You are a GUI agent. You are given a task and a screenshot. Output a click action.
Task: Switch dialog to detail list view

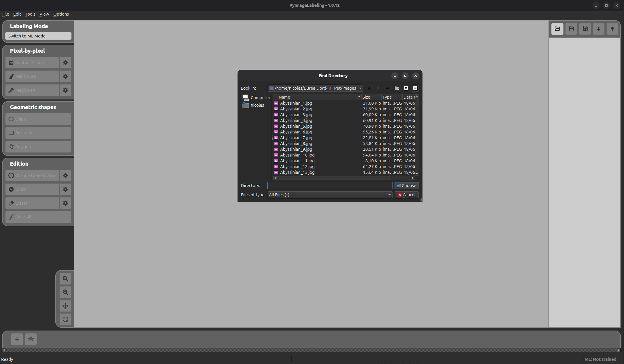click(415, 88)
